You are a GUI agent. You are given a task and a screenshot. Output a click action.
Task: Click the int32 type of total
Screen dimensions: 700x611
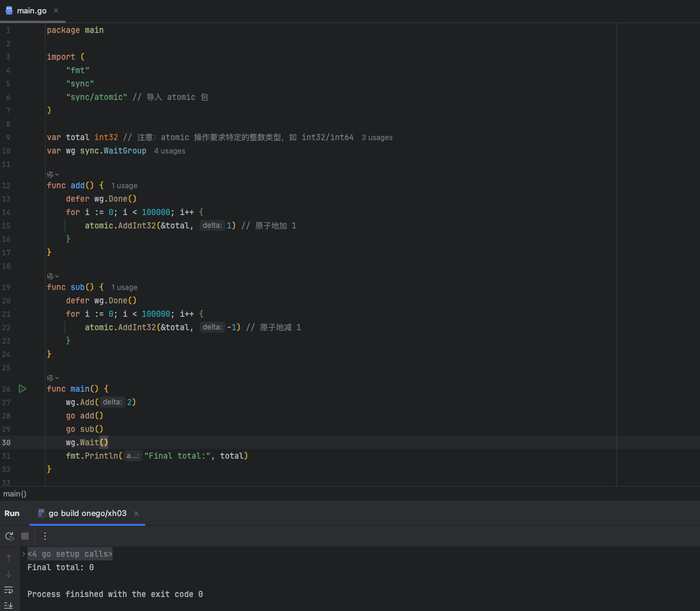pyautogui.click(x=106, y=138)
